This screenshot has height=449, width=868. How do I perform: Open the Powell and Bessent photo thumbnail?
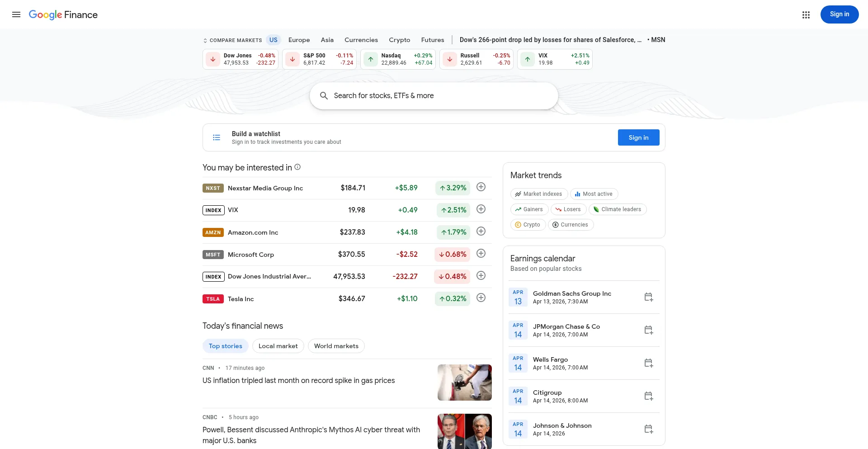coord(464,431)
